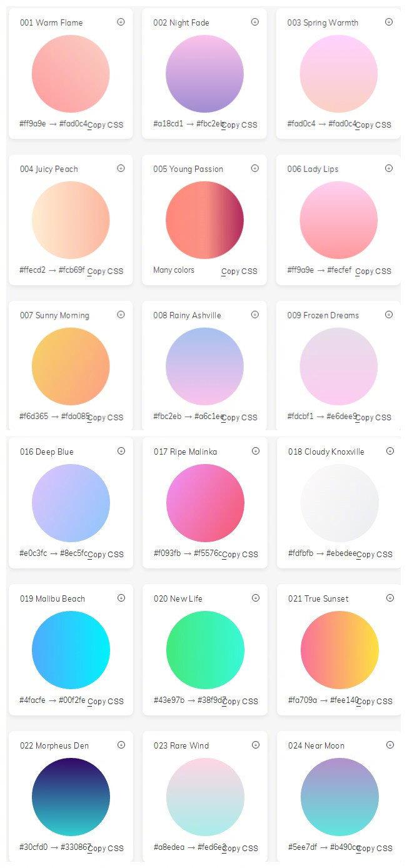Screen dimensions: 407x868
Task: Copy CSS for Malibu Beach gradient
Action: point(106,702)
